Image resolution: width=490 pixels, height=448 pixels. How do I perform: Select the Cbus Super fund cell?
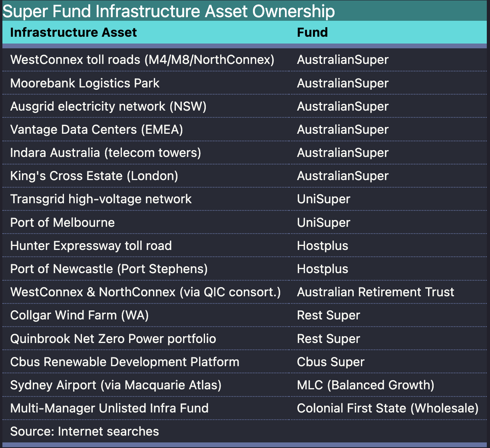pyautogui.click(x=331, y=362)
